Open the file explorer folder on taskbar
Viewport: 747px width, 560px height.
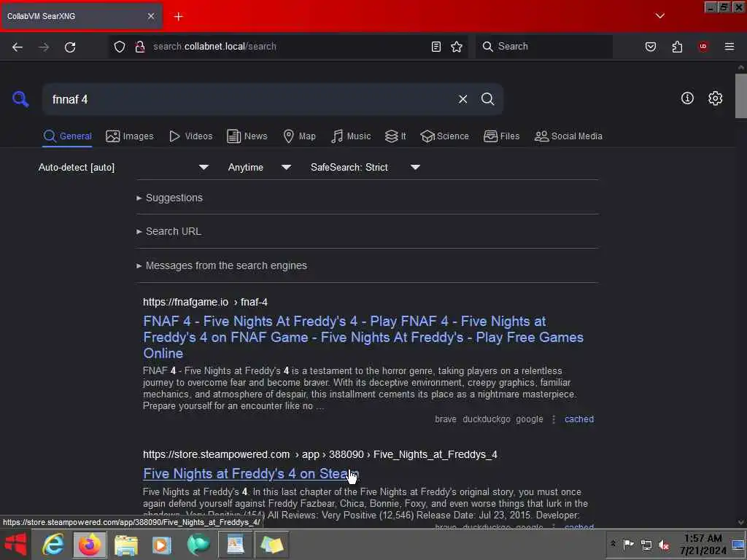coord(125,545)
